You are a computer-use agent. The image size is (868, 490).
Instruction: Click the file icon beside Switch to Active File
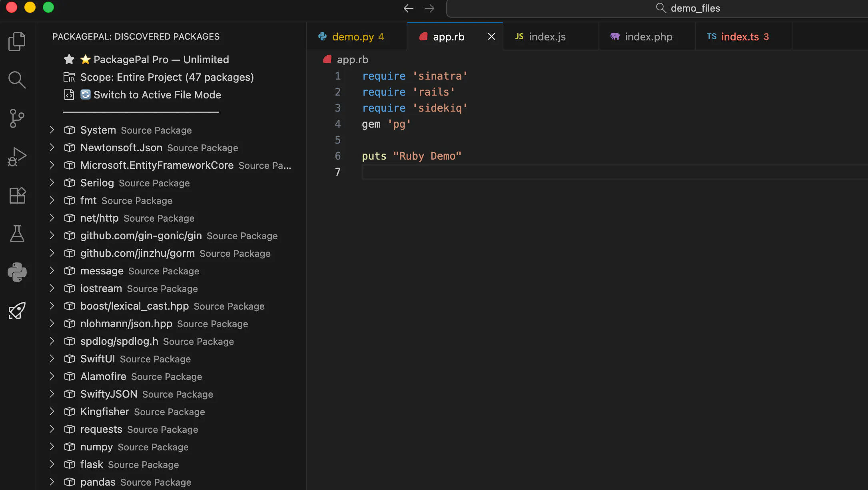coord(69,95)
